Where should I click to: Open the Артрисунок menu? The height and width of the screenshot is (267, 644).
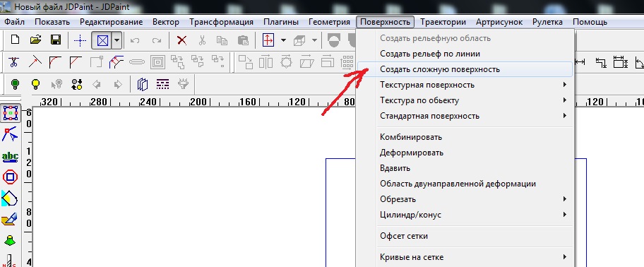click(499, 22)
